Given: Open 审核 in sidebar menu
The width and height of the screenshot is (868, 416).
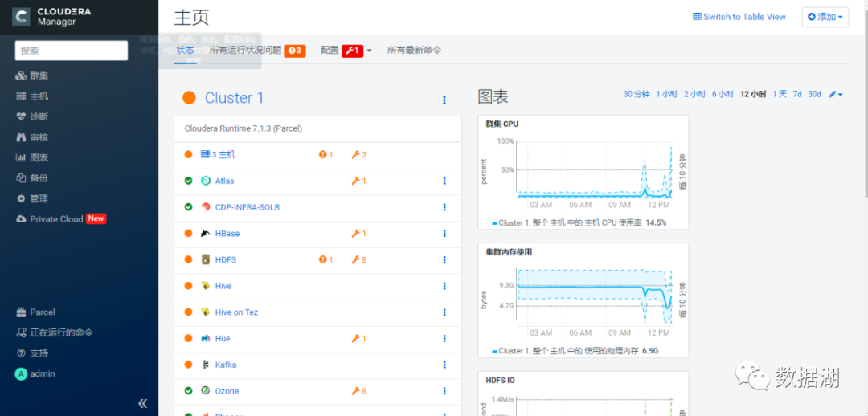Looking at the screenshot, I should click(32, 137).
